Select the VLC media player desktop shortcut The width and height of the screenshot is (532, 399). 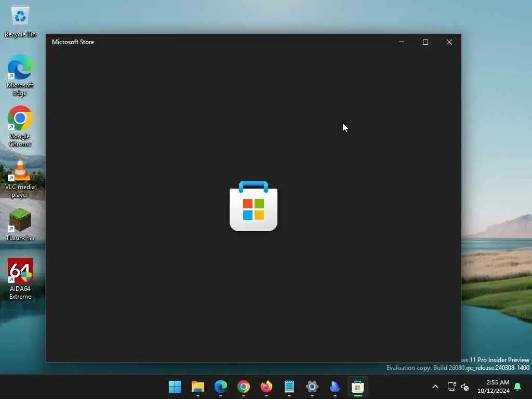click(20, 178)
